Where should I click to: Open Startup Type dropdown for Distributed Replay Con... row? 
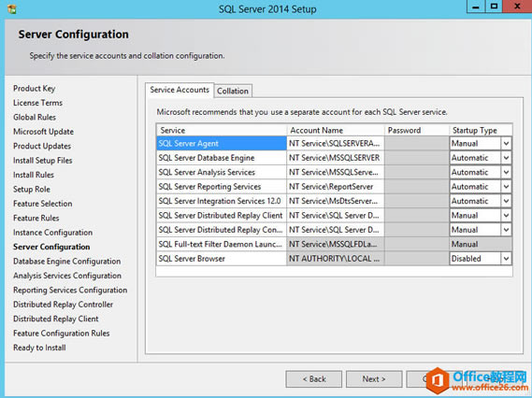click(506, 230)
